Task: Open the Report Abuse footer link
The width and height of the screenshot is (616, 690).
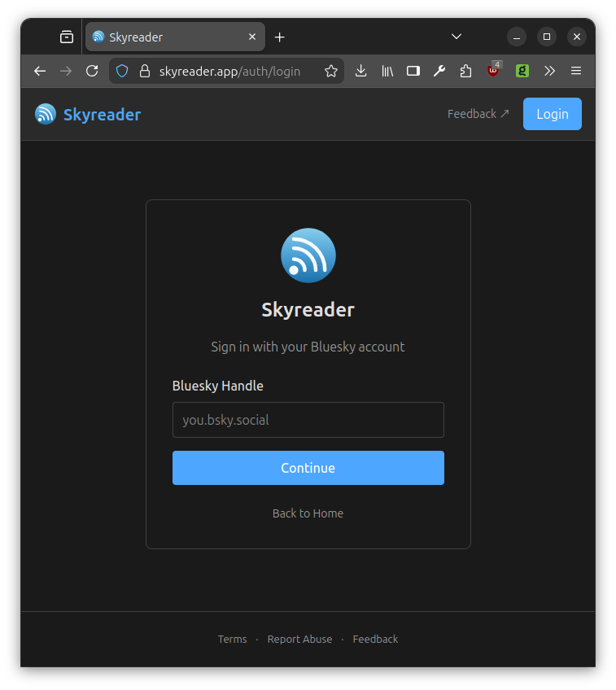Action: (299, 639)
